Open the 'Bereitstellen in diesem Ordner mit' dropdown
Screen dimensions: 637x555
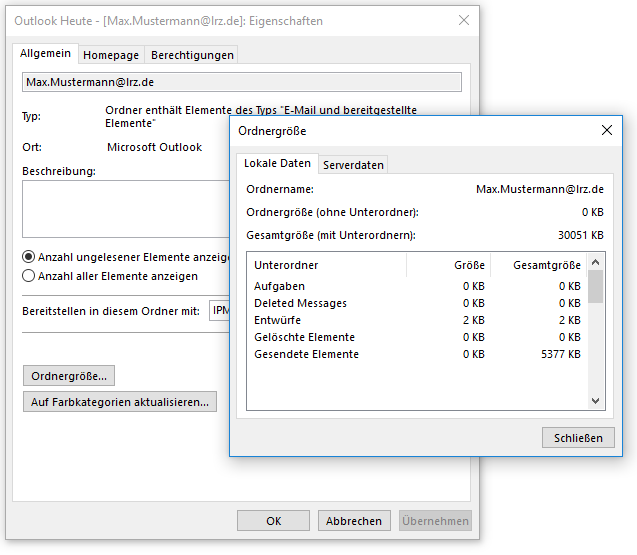pos(219,311)
